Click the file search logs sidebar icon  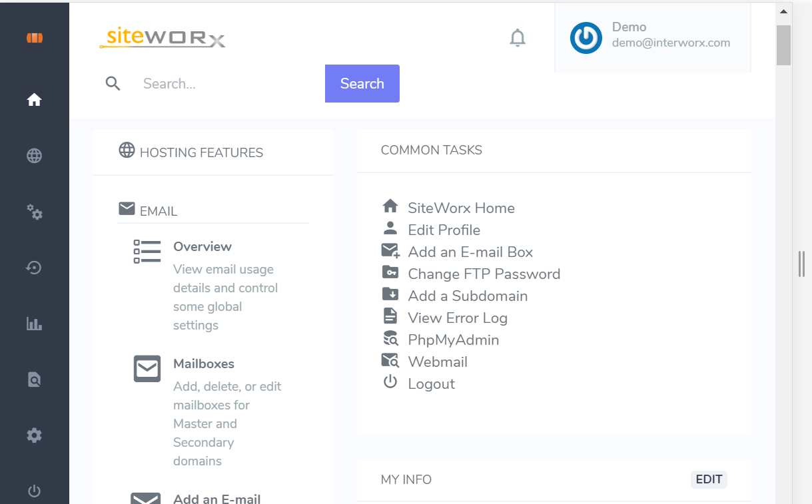pyautogui.click(x=34, y=379)
